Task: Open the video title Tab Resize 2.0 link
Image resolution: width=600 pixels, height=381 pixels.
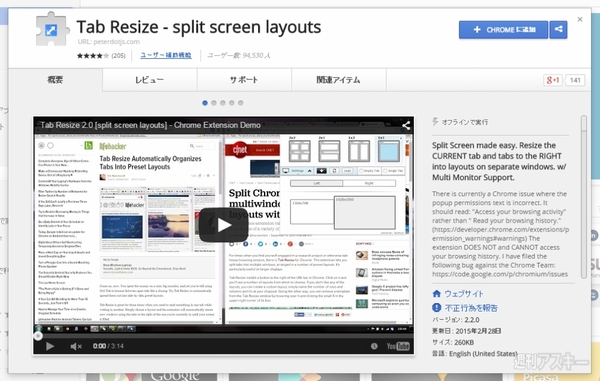Action: pos(150,125)
